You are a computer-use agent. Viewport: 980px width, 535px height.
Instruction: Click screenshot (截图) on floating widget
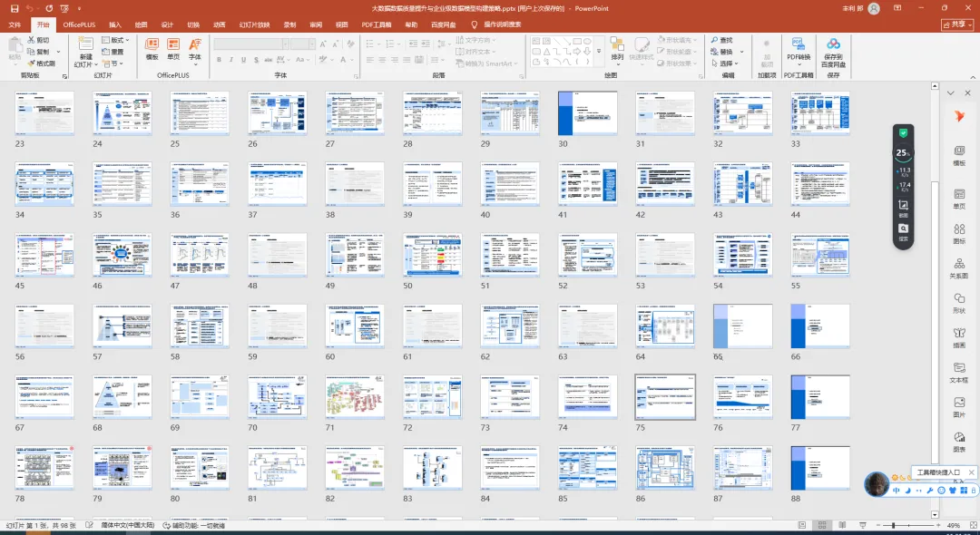[x=903, y=209]
